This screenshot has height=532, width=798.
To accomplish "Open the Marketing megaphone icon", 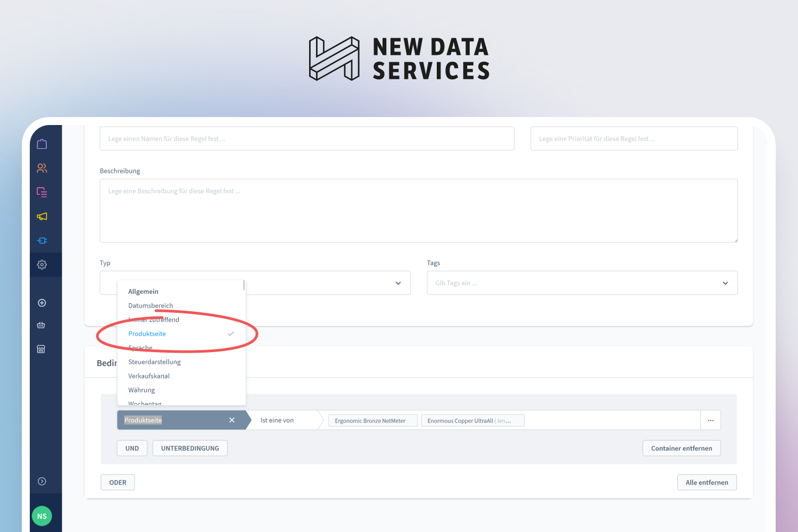I will (x=42, y=216).
